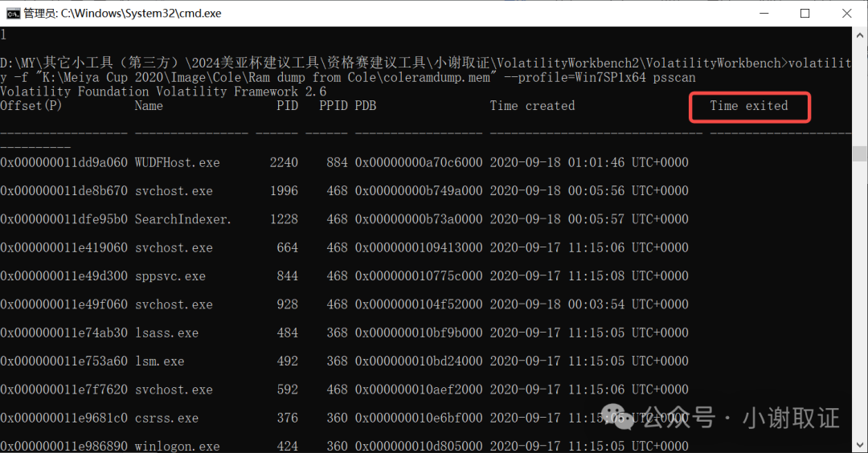Click PPID value '884'
The width and height of the screenshot is (868, 453).
pos(337,162)
